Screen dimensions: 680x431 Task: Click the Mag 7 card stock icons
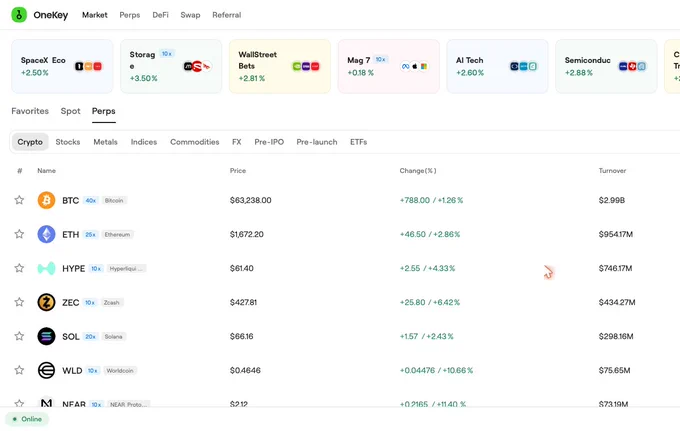click(x=414, y=66)
